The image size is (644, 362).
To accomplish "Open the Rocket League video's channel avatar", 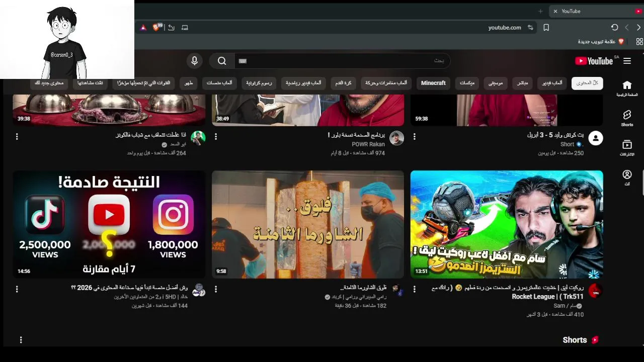I will click(596, 291).
